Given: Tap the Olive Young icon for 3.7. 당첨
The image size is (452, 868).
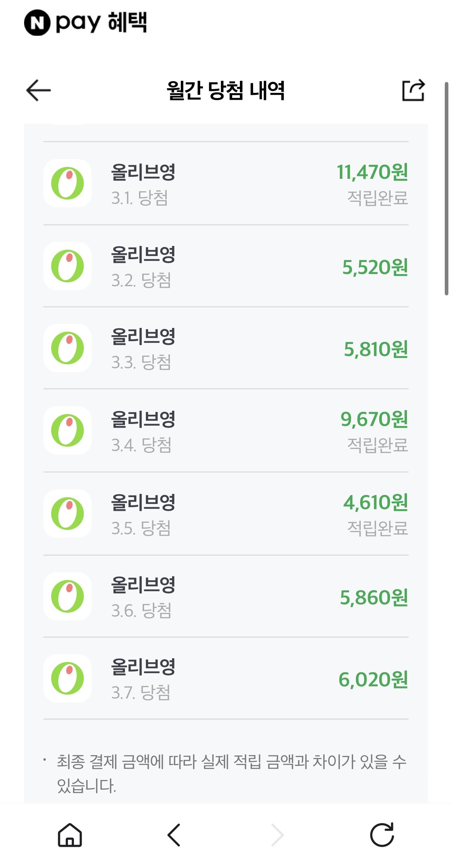Looking at the screenshot, I should point(67,678).
